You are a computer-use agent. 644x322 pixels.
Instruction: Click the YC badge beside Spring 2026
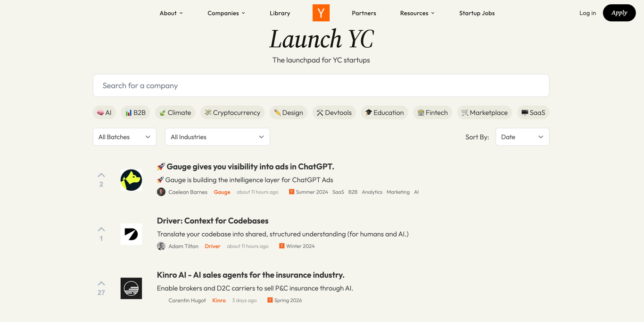pos(270,300)
